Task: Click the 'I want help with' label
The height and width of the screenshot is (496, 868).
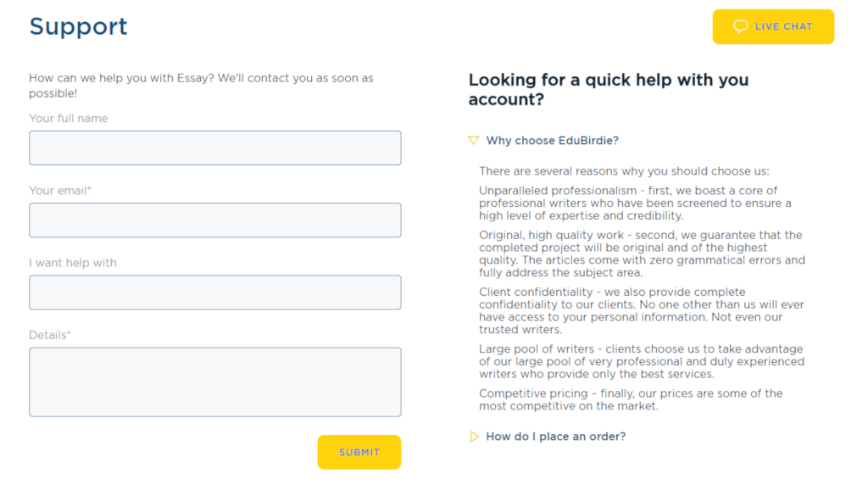Action: (x=73, y=263)
